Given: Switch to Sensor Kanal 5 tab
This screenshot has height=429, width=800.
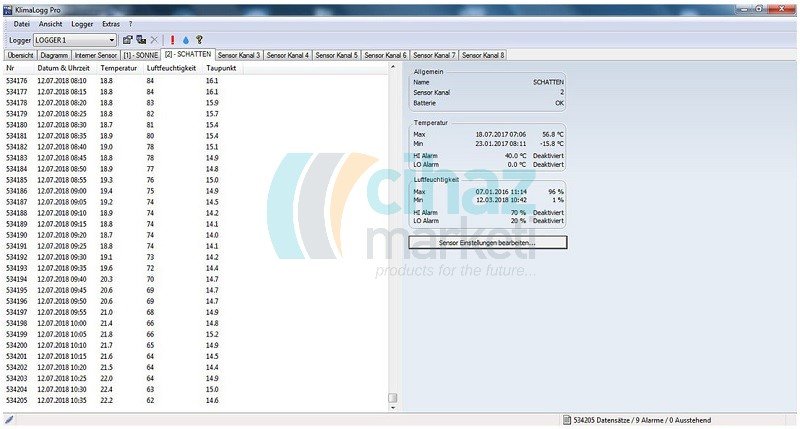Looking at the screenshot, I should 336,55.
